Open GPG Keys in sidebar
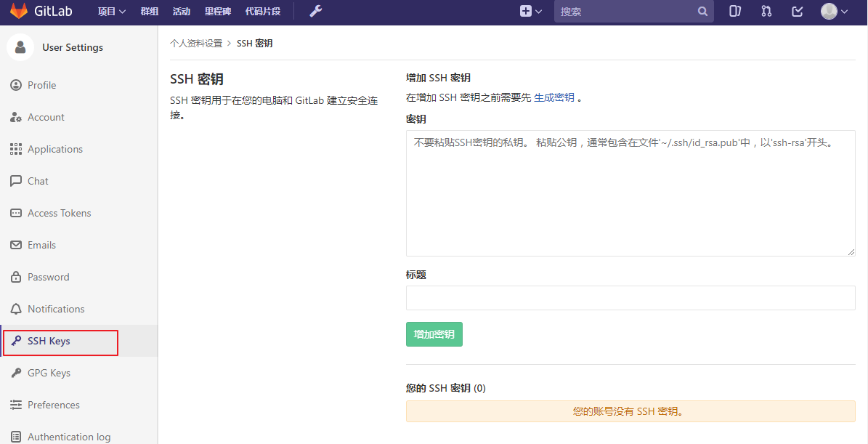The height and width of the screenshot is (444, 868). tap(49, 373)
